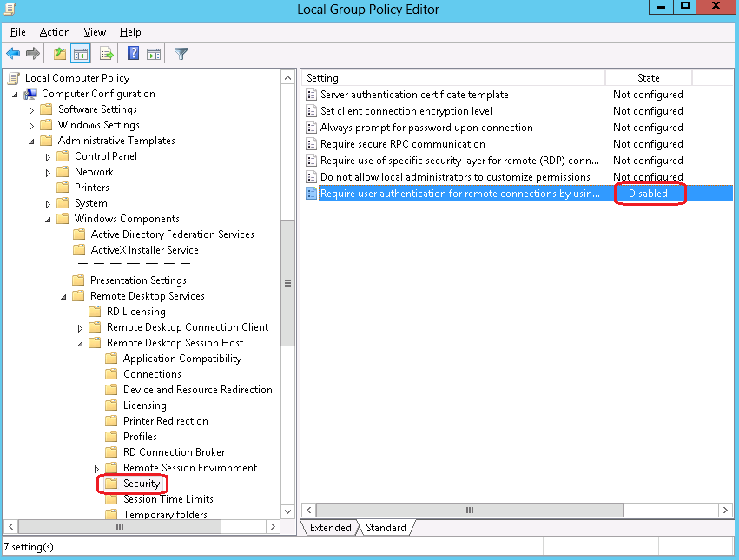Click the tree pane scroll down arrow
739x560 pixels.
[287, 511]
